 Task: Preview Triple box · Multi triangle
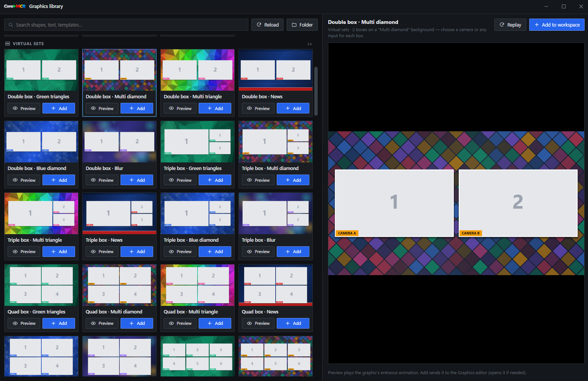click(x=24, y=252)
